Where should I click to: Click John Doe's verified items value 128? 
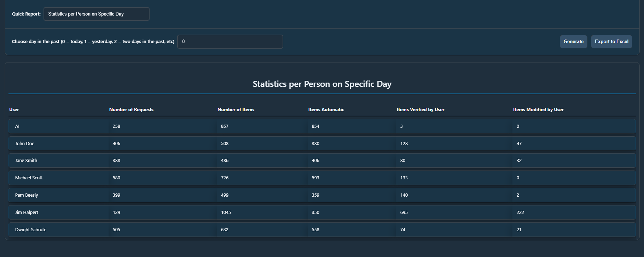coord(404,143)
